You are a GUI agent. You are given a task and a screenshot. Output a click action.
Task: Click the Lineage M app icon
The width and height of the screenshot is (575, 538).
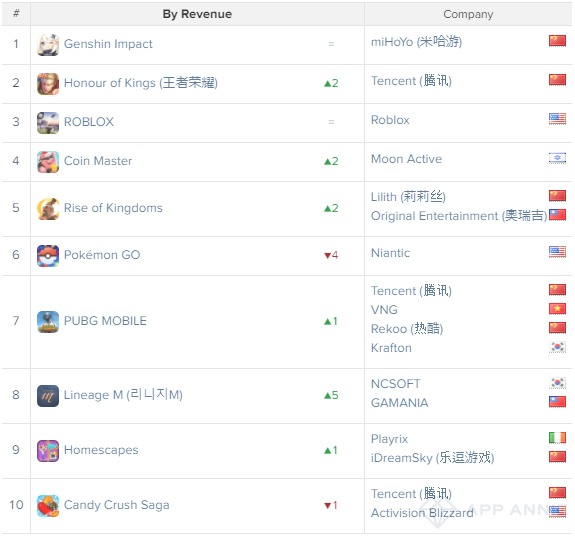click(x=48, y=396)
